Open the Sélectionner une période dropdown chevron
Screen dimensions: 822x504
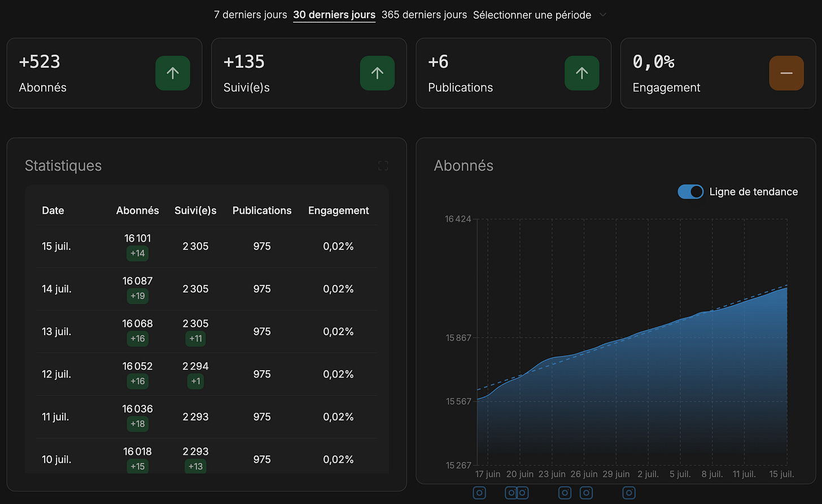tap(602, 15)
